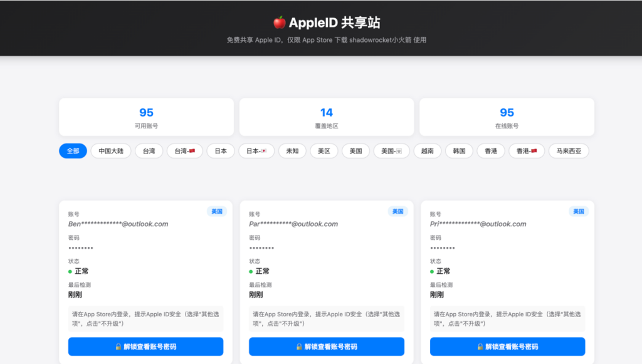Click masked password dots in Par card

261,248
